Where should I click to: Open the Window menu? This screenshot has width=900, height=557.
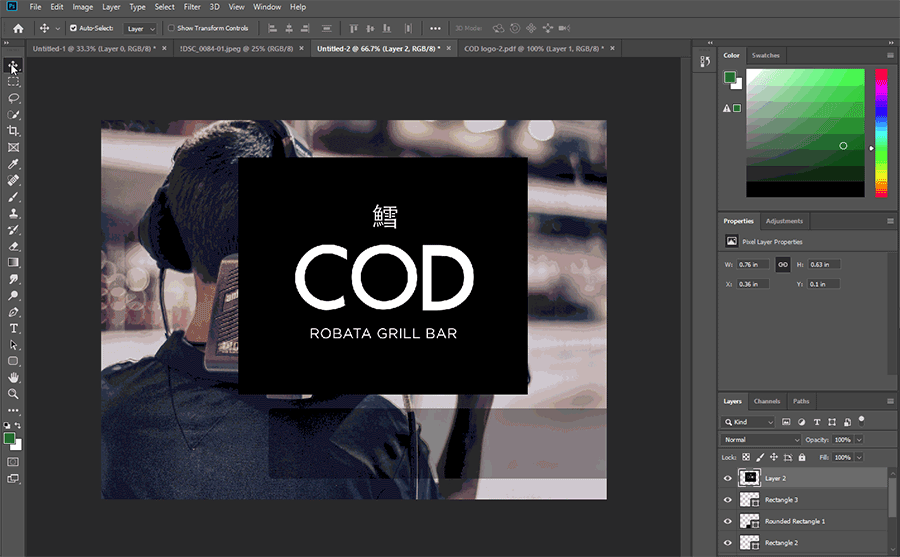tap(267, 7)
